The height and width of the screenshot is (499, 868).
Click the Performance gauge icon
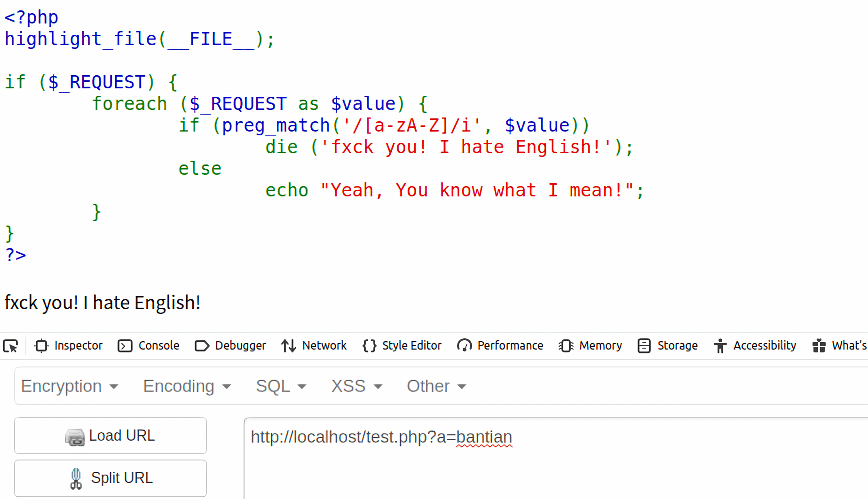pos(464,346)
